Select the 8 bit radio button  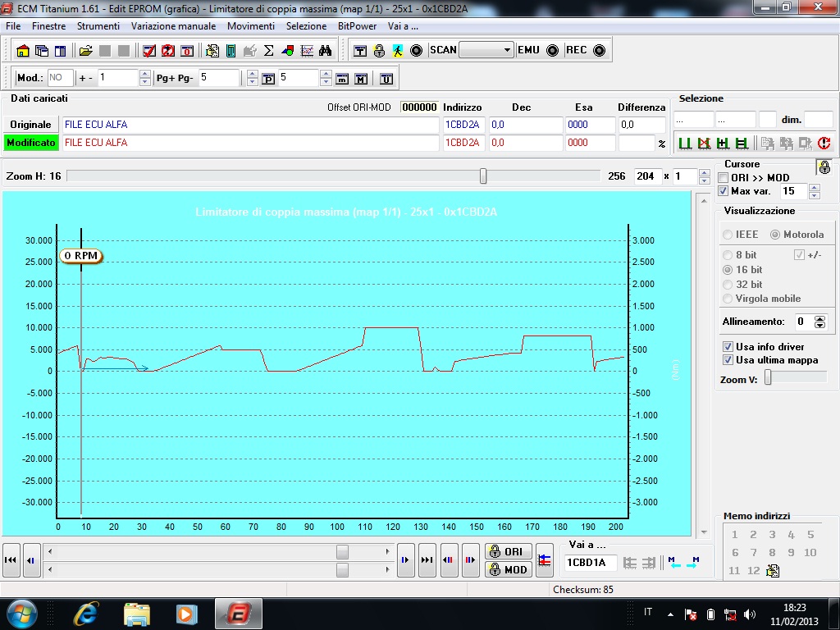coord(728,255)
